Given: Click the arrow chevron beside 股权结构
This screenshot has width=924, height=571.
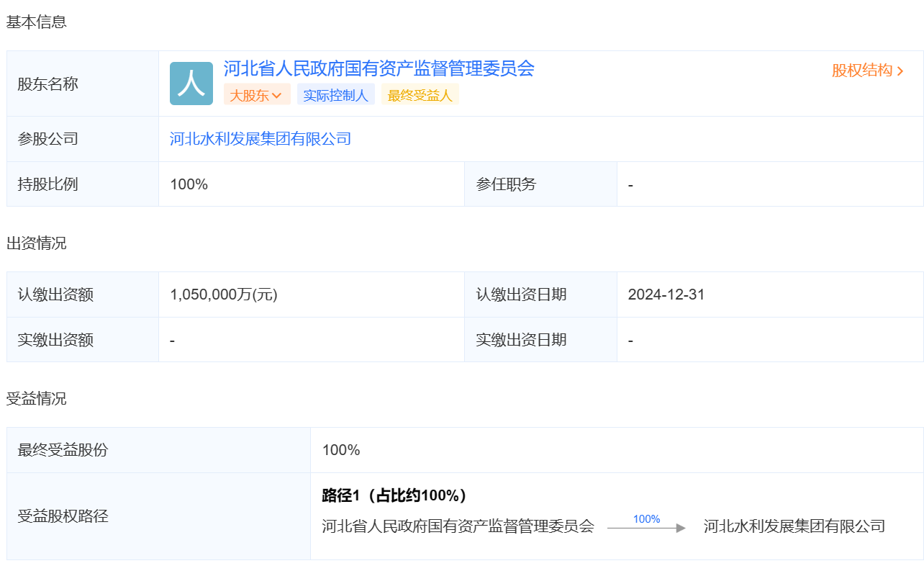Looking at the screenshot, I should [x=900, y=71].
